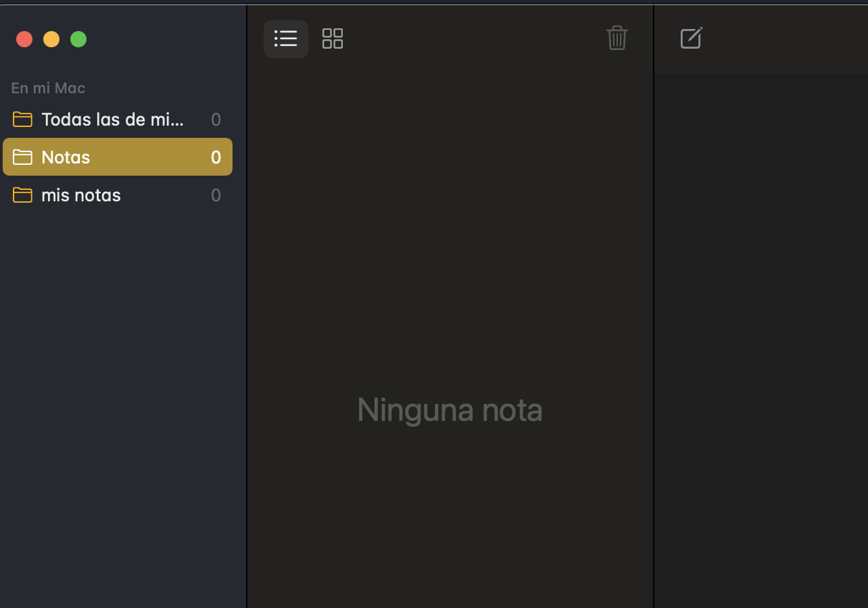Click the 'En mi Mac' section header
This screenshot has width=868, height=608.
(x=48, y=88)
